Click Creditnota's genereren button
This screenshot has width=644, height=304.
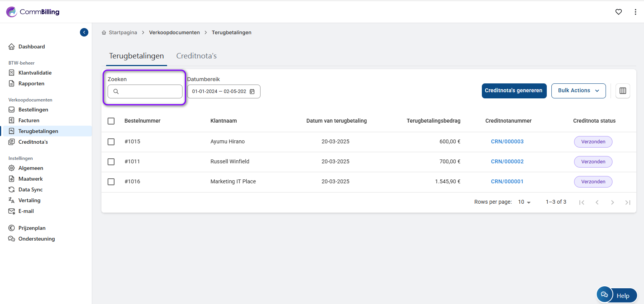tap(514, 91)
